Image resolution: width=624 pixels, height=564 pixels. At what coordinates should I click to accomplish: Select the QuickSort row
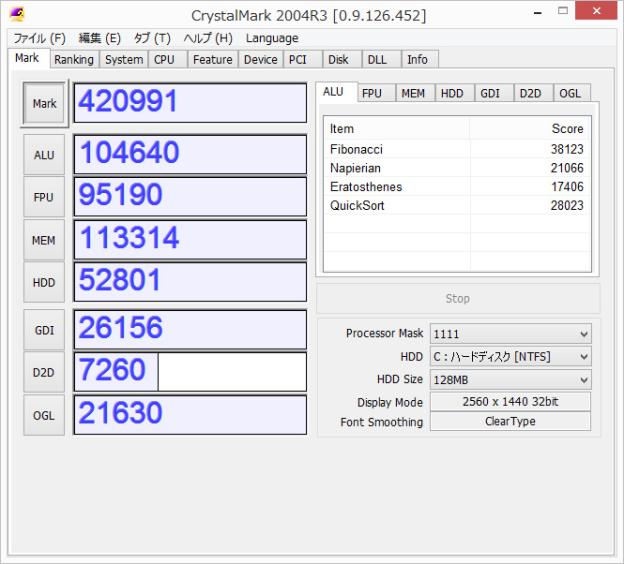click(457, 205)
